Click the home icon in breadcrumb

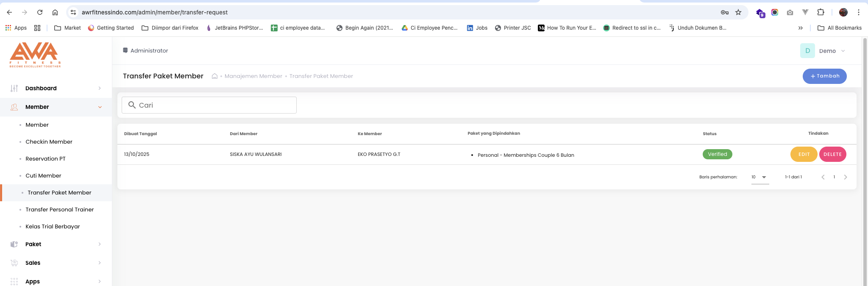(x=214, y=76)
